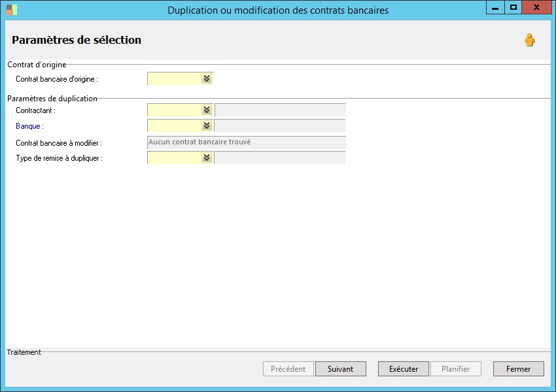Click the grey description field beside Contractant
Screen dimensions: 556x392
280,110
